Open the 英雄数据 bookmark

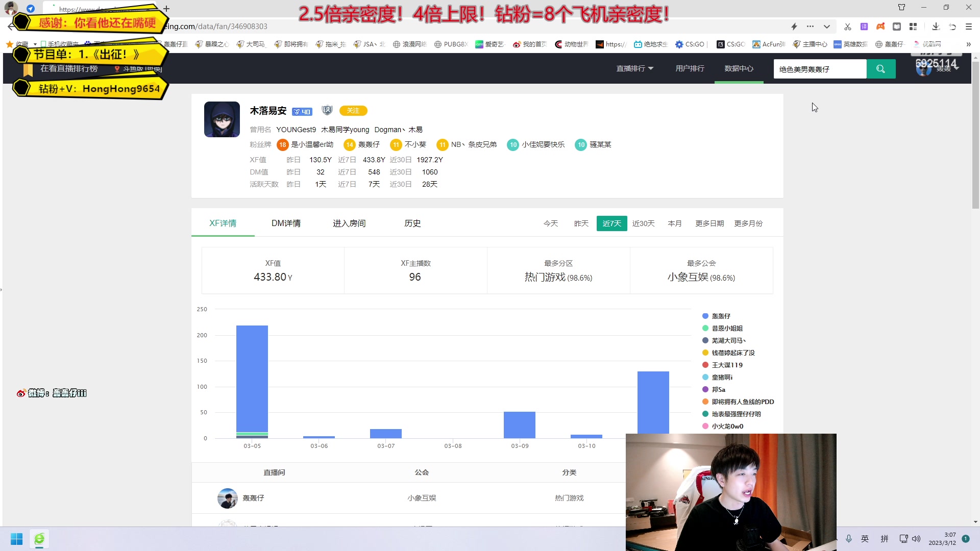[x=850, y=44]
